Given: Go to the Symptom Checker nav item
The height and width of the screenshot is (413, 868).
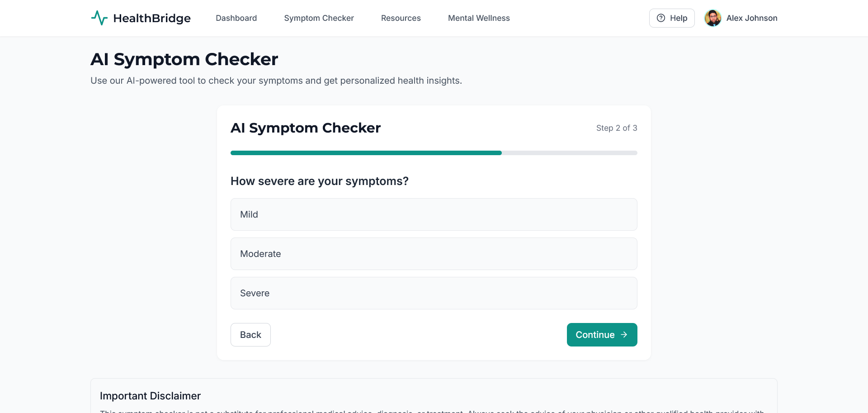Looking at the screenshot, I should point(319,18).
